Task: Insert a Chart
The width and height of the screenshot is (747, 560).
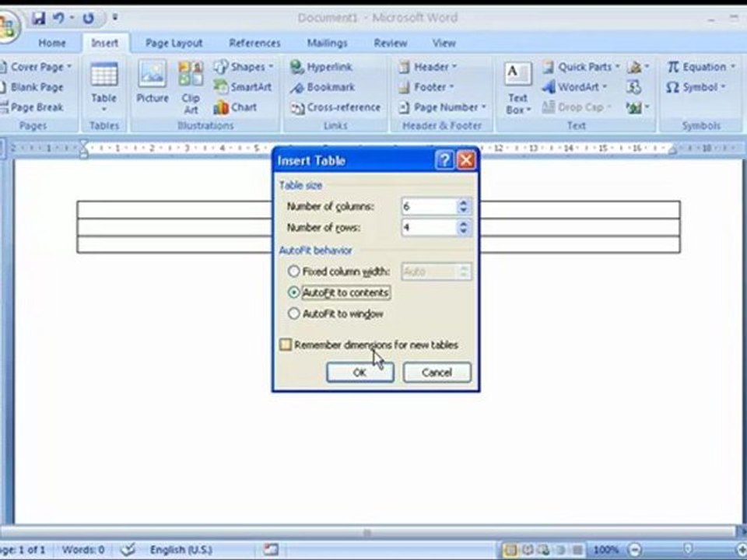Action: coord(235,107)
